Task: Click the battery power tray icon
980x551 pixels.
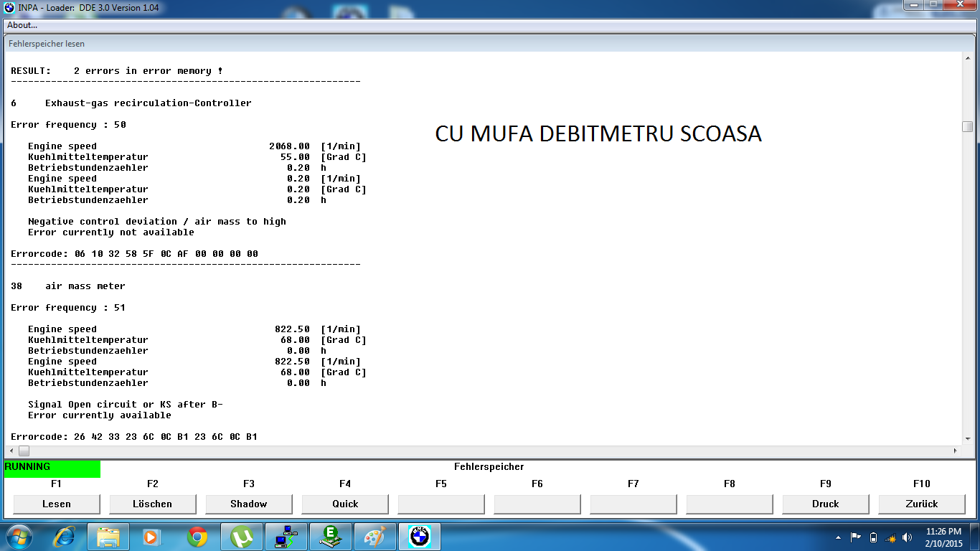Action: coord(873,537)
